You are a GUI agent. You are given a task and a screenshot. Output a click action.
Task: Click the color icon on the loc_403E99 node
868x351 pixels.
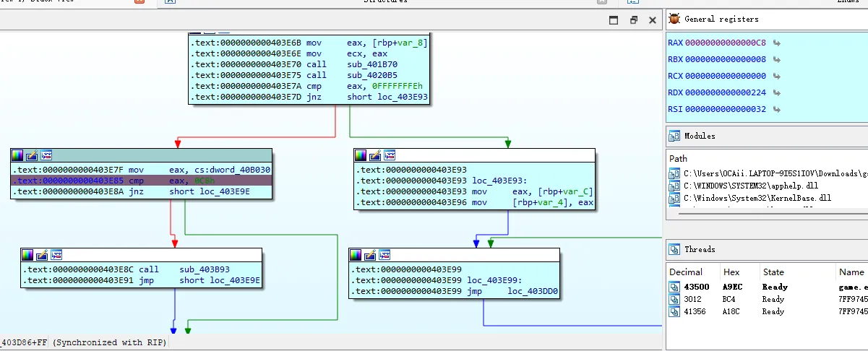pos(356,254)
